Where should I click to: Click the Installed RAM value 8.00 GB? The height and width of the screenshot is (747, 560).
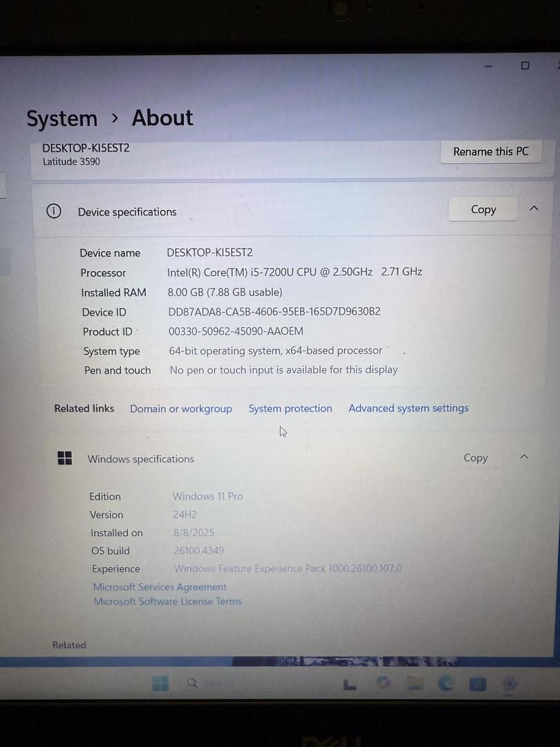point(225,292)
